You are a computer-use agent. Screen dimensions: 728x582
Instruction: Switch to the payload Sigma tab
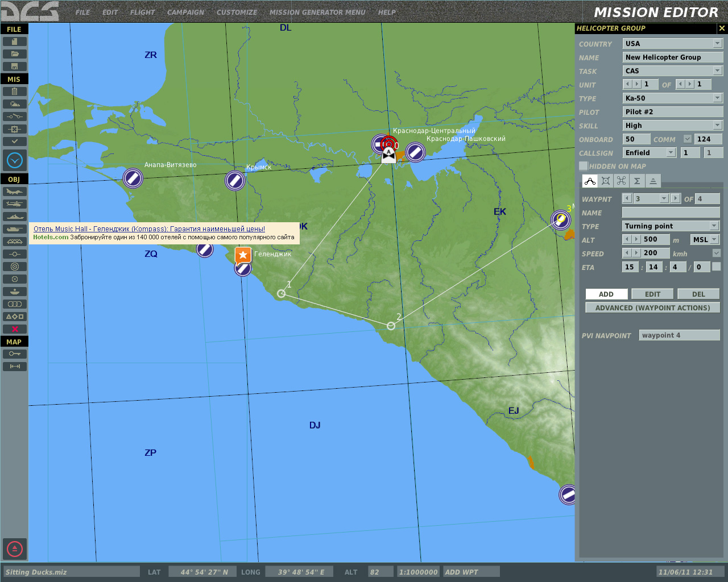pyautogui.click(x=637, y=181)
